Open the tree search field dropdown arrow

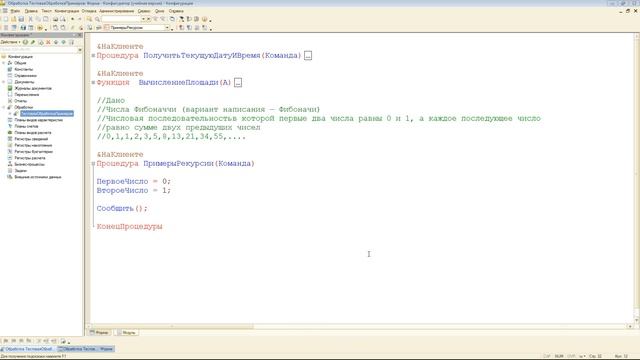(x=80, y=50)
